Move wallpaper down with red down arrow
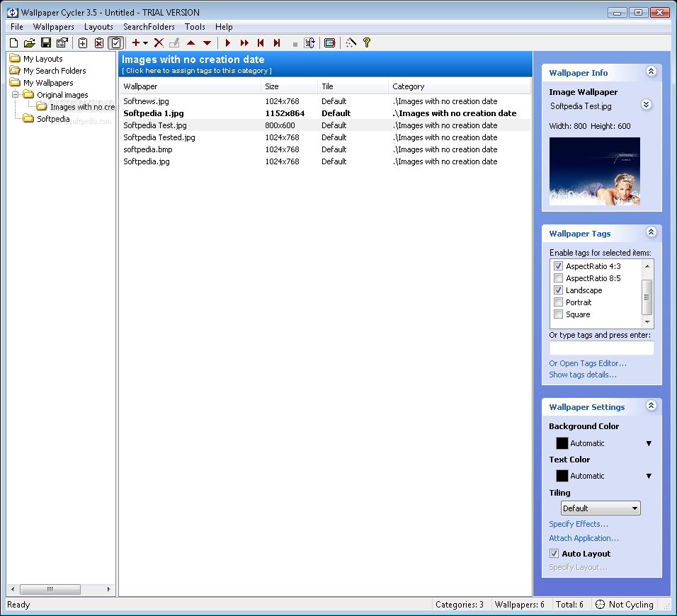 point(207,42)
